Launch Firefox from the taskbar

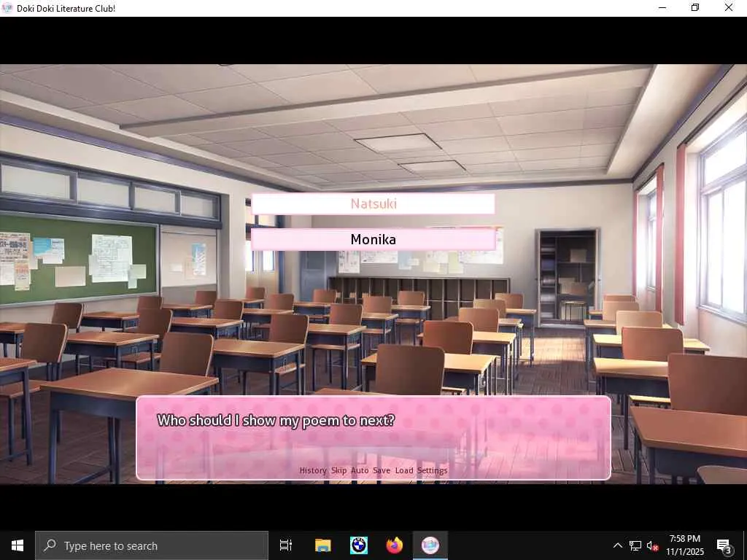395,545
